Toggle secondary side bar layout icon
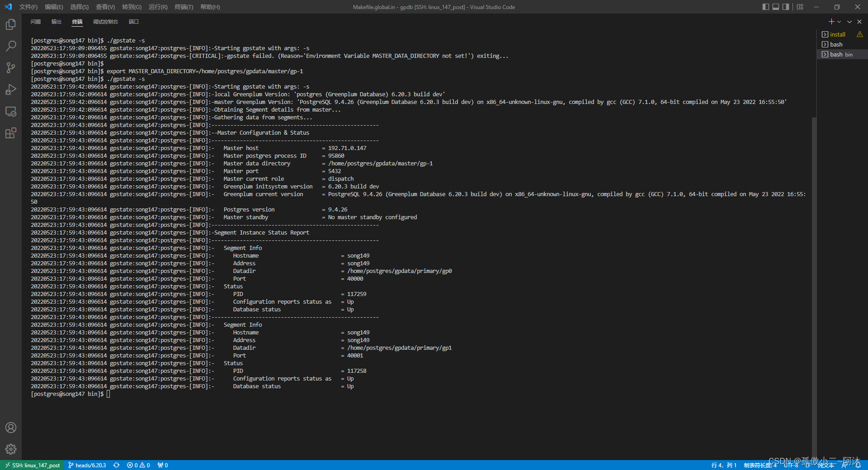Screen dimensions: 868x470 point(786,7)
